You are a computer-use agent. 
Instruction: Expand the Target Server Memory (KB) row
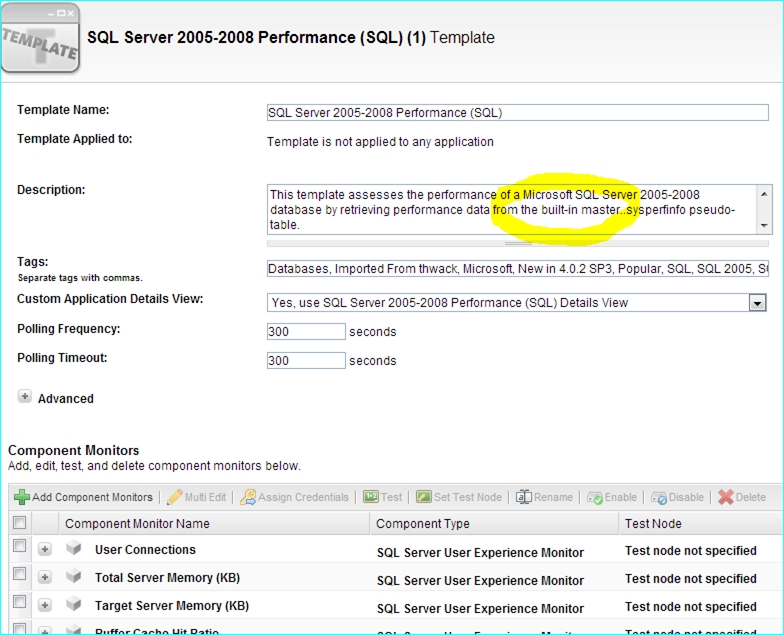[x=44, y=605]
